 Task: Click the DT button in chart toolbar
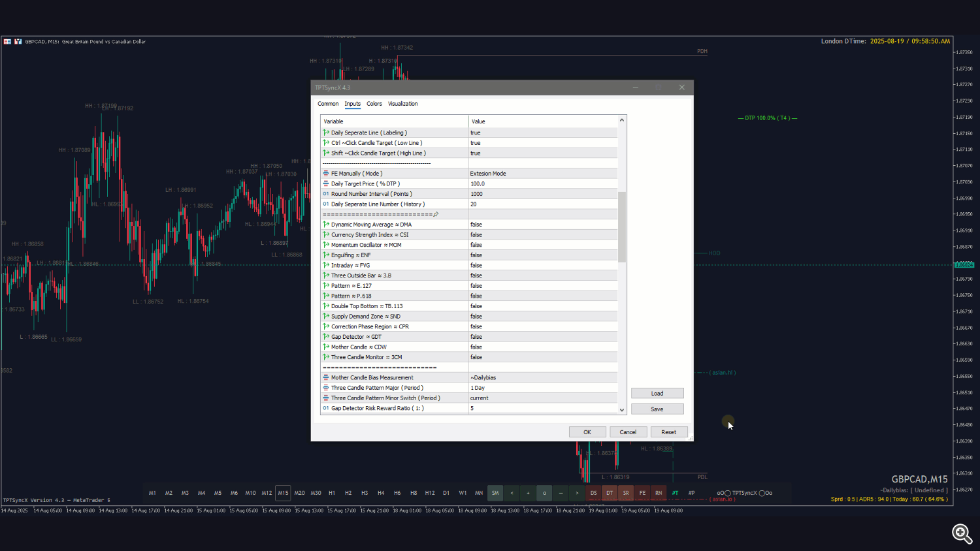click(610, 493)
